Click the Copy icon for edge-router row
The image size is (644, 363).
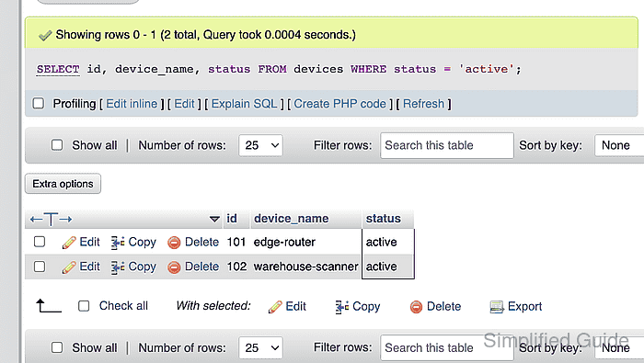[118, 243]
